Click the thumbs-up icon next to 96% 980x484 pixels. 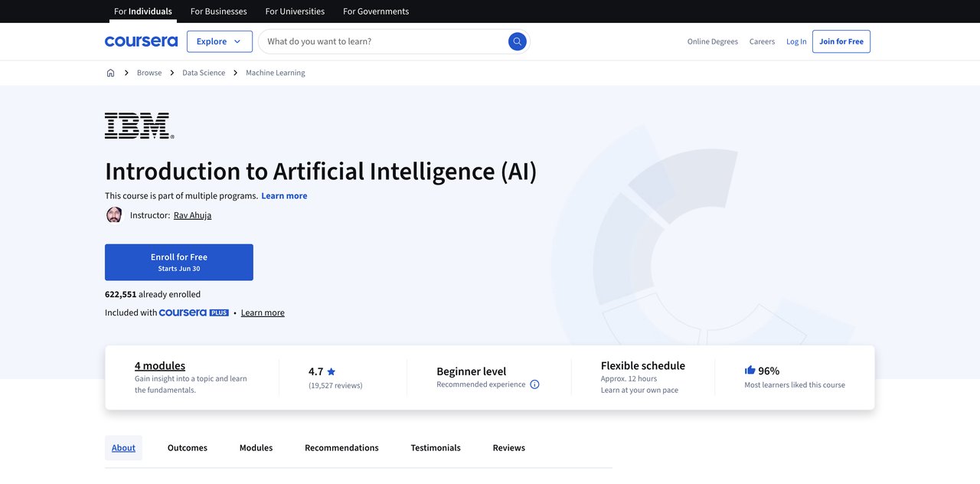coord(750,370)
